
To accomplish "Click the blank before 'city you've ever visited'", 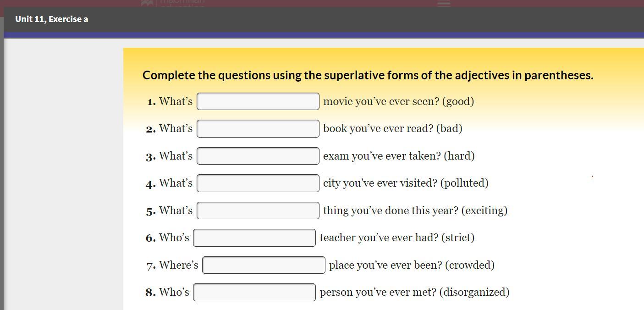I will pos(258,183).
